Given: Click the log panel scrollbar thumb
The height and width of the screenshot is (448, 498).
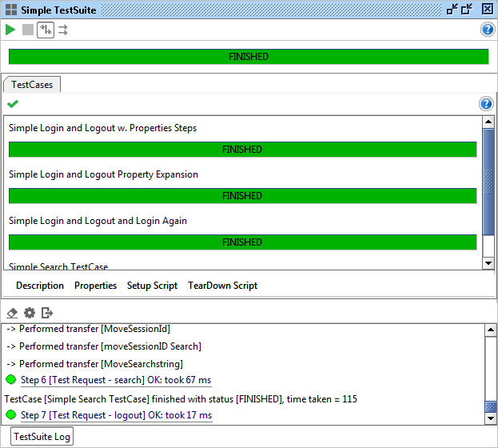Looking at the screenshot, I should coord(491,406).
